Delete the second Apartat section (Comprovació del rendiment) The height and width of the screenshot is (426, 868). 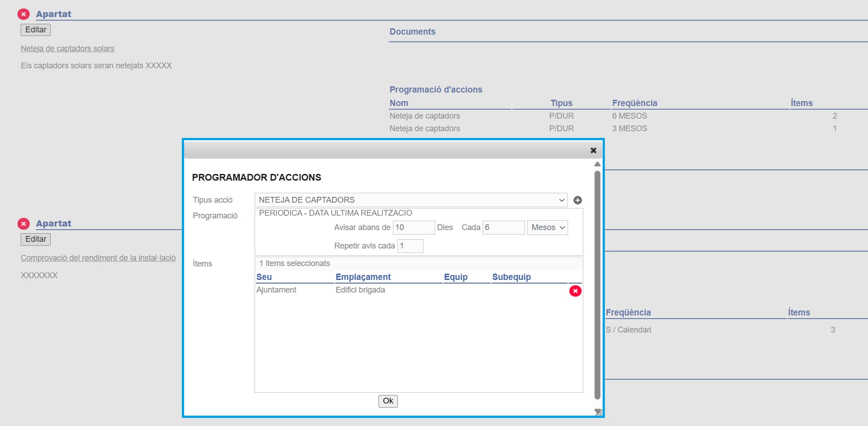[x=24, y=224]
